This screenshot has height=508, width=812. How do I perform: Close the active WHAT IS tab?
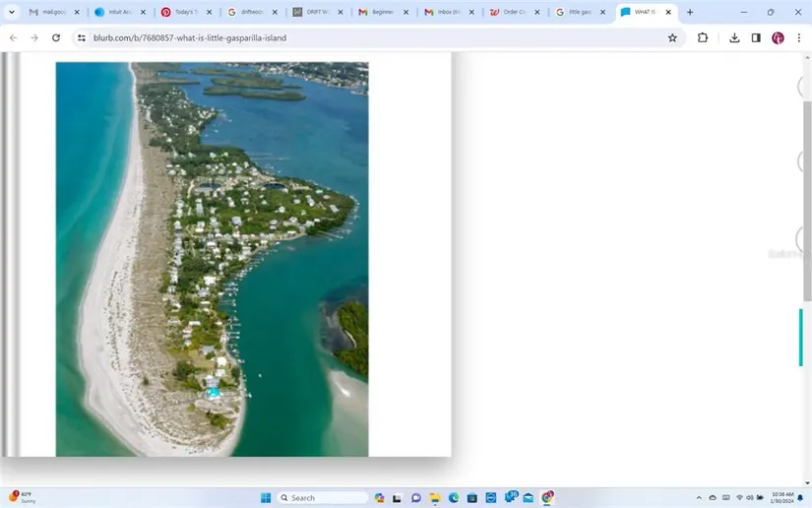(669, 12)
